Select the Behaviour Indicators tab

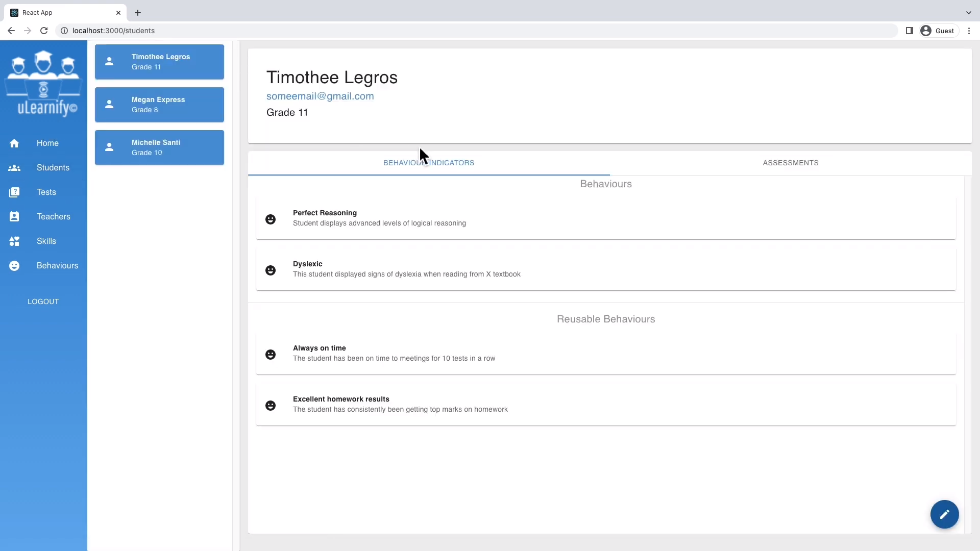(429, 163)
